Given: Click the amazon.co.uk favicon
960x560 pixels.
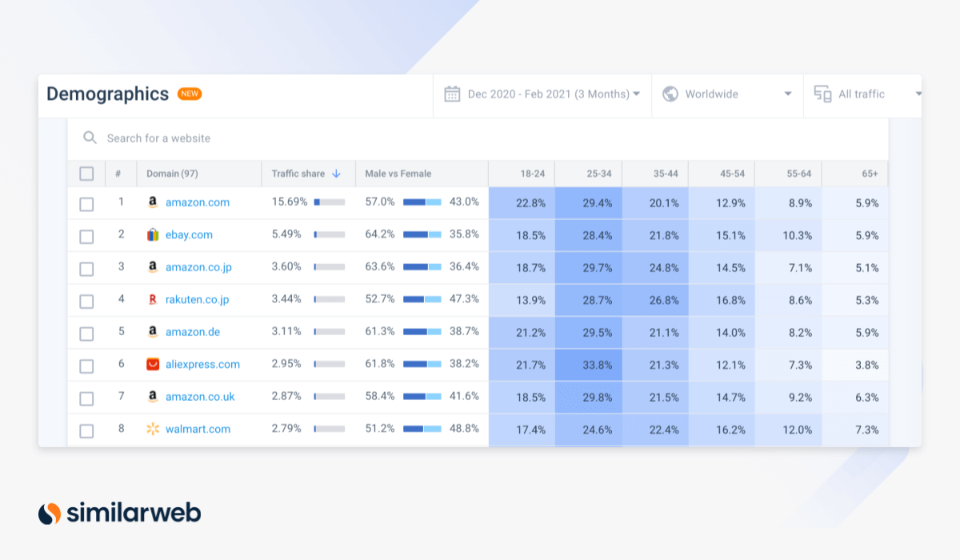Looking at the screenshot, I should pos(153,396).
